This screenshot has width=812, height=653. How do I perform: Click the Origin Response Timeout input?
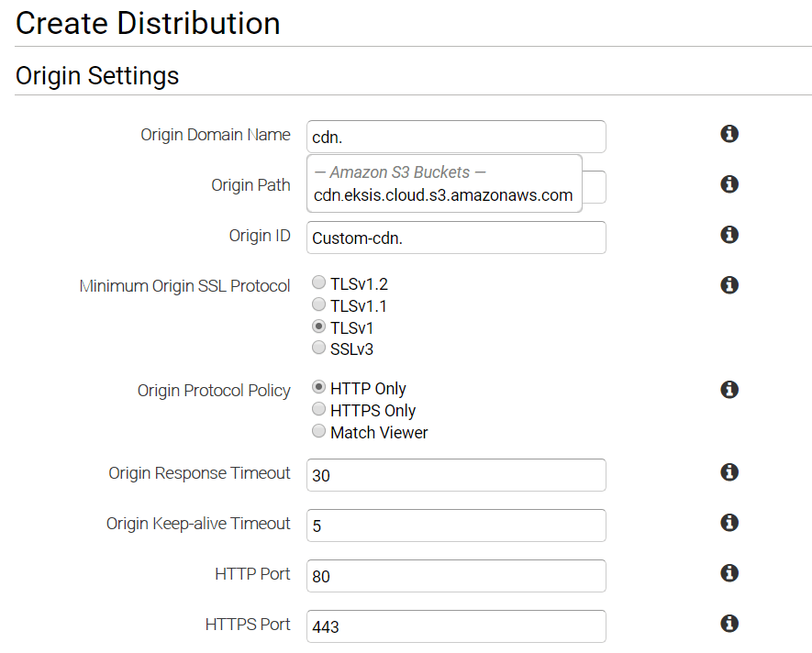(456, 475)
